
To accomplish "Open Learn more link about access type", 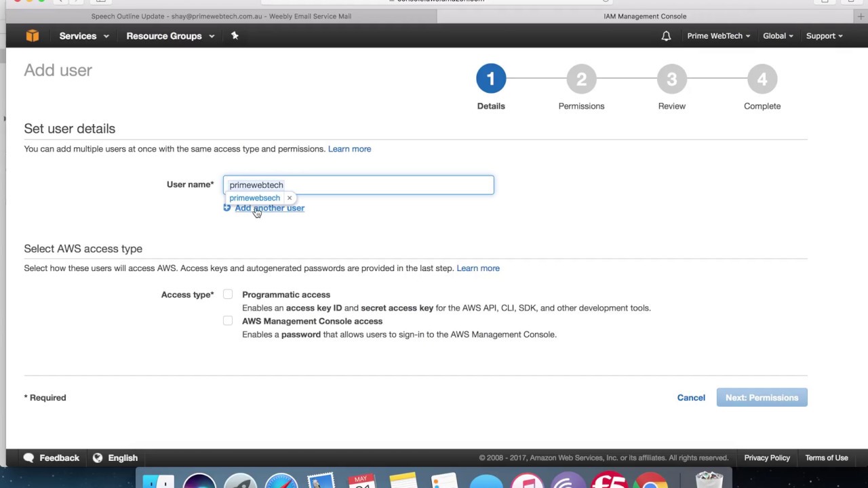I will (478, 268).
